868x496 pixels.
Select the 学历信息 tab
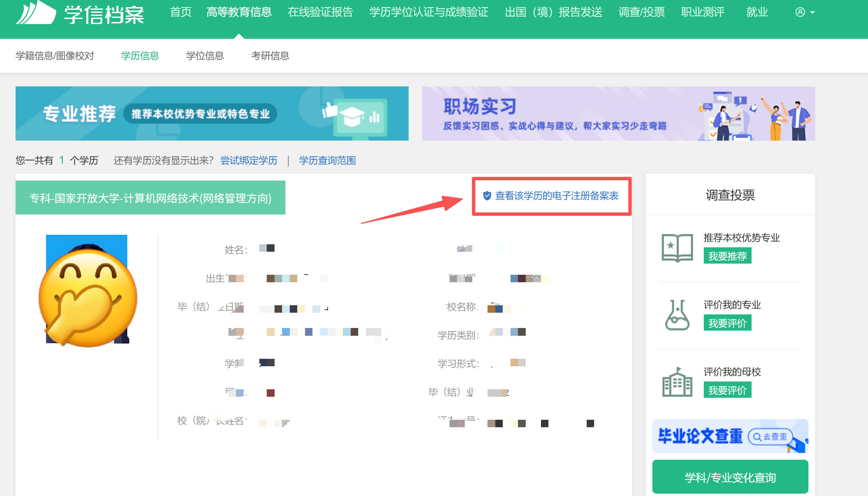pyautogui.click(x=140, y=56)
